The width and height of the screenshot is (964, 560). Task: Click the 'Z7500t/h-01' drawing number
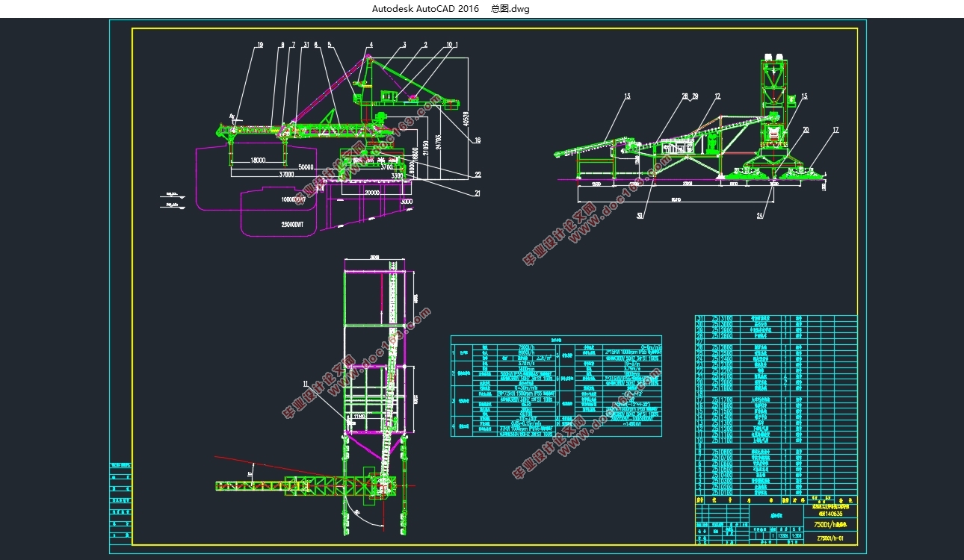[x=831, y=538]
